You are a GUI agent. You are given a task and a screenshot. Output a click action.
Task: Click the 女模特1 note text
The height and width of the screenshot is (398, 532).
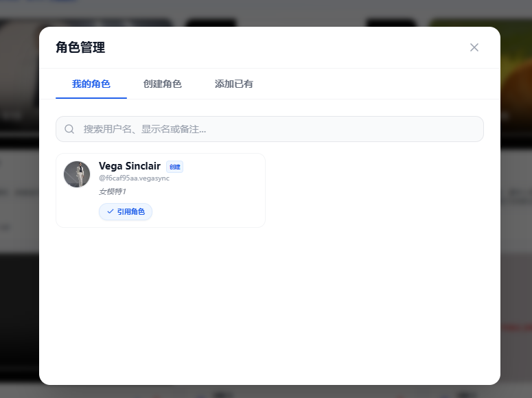click(112, 191)
